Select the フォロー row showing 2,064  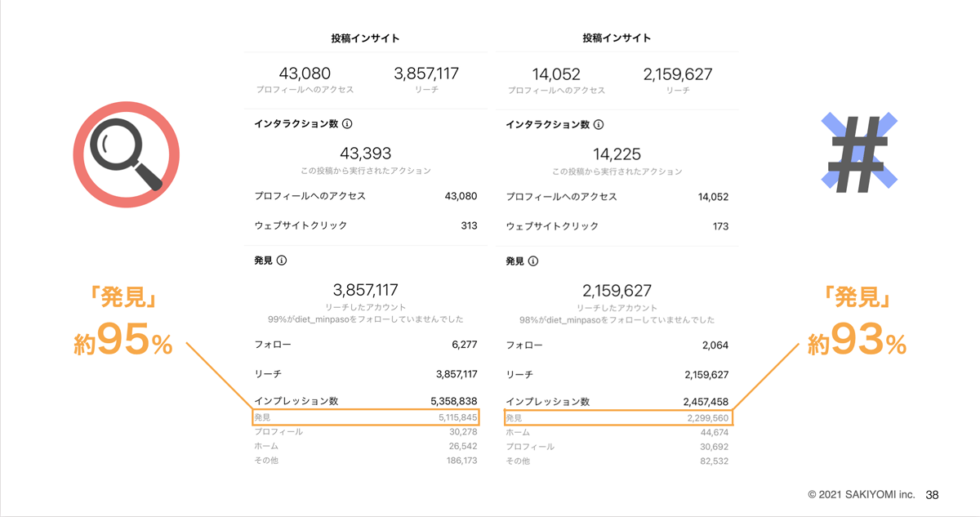617,345
